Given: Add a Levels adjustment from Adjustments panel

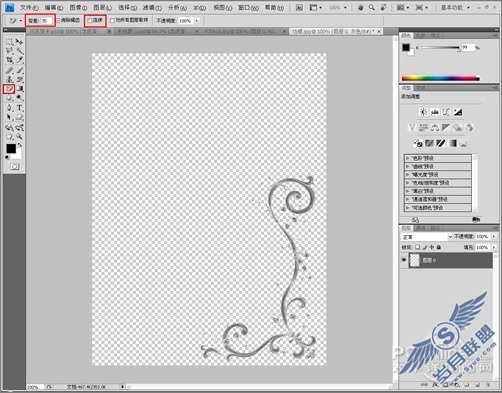Looking at the screenshot, I should point(435,112).
